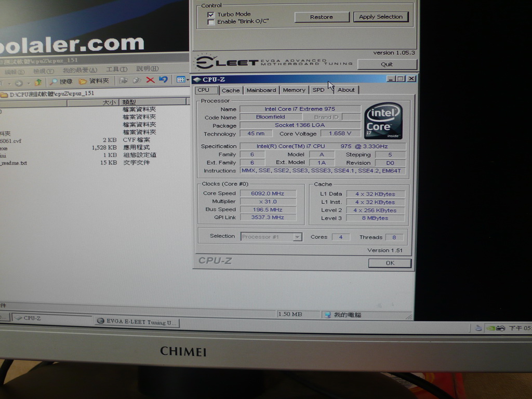Click the 8 MBytes Level 3 cache value
This screenshot has width=532, height=399.
click(375, 218)
